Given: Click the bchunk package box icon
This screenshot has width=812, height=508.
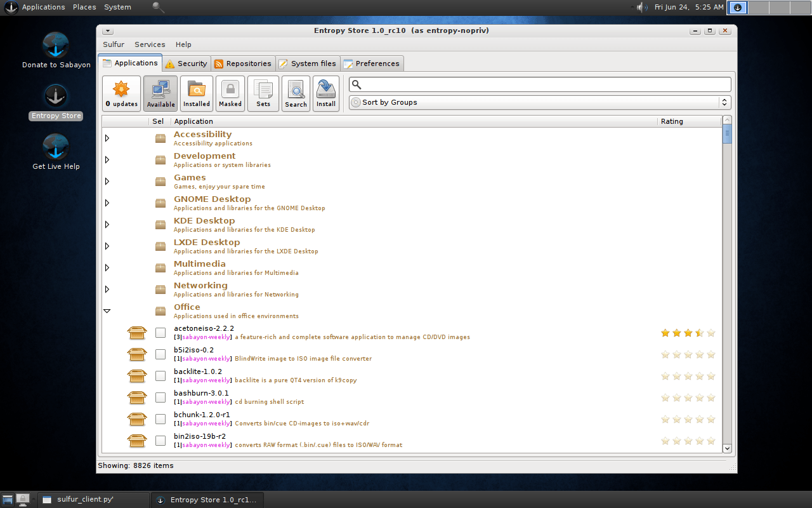Looking at the screenshot, I should [137, 419].
